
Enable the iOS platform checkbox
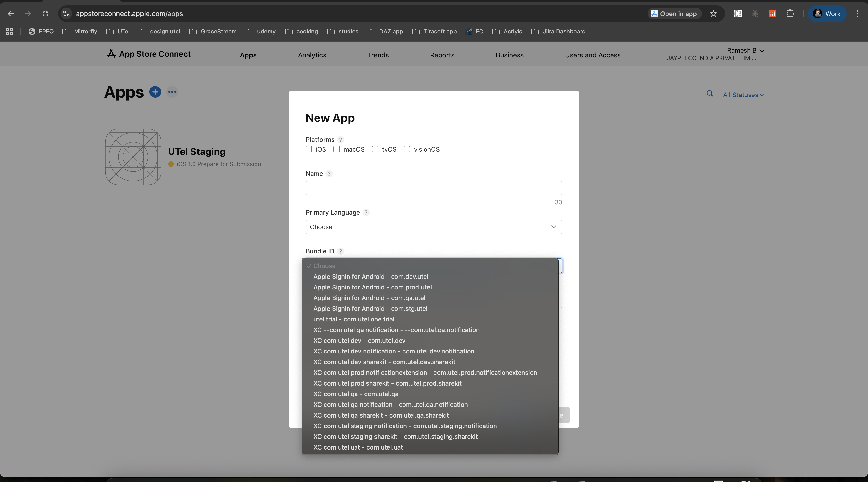(309, 149)
